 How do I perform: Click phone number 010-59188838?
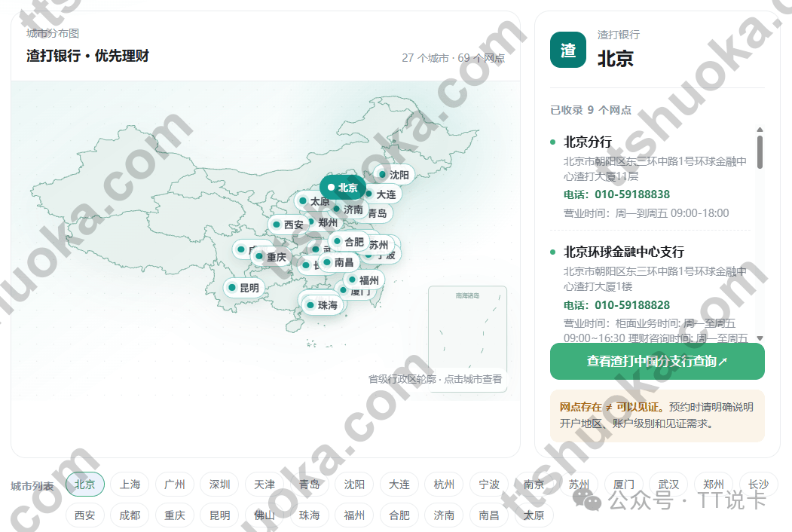[632, 194]
